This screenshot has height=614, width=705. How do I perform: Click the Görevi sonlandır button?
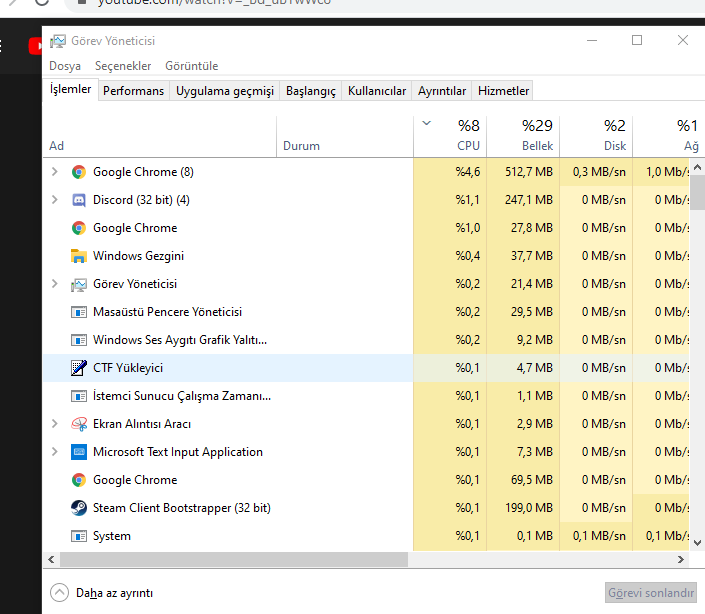point(651,593)
